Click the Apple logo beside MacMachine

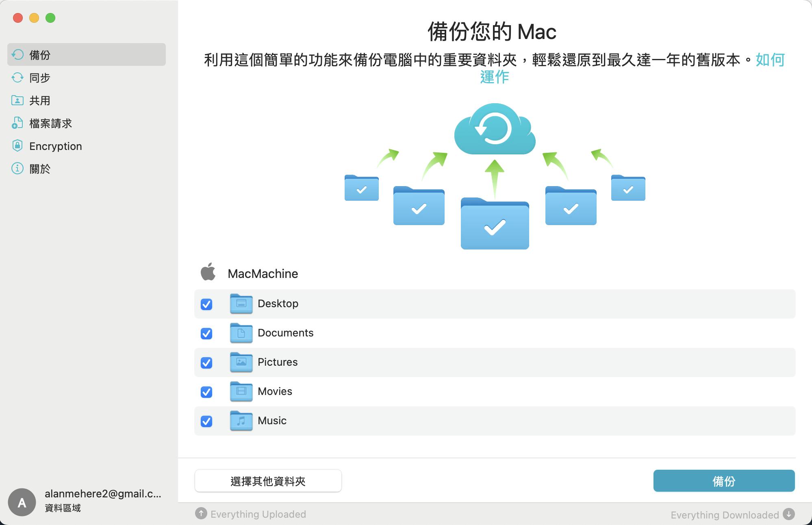click(208, 272)
